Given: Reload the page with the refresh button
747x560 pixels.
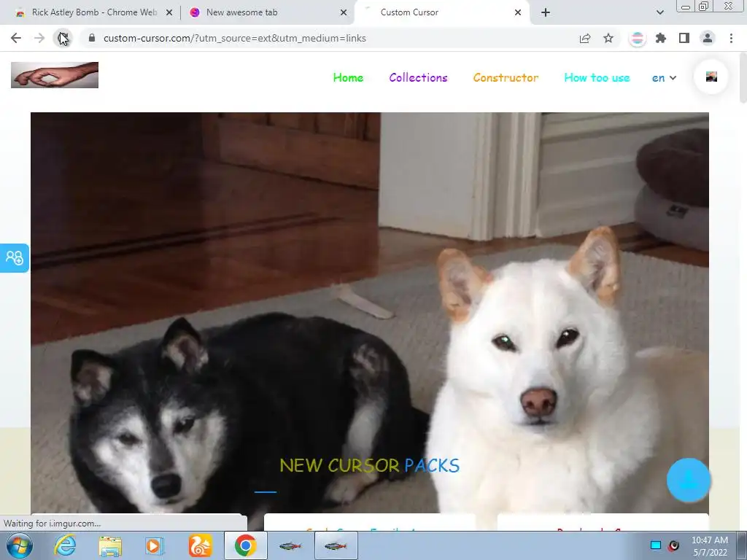Looking at the screenshot, I should click(x=63, y=38).
